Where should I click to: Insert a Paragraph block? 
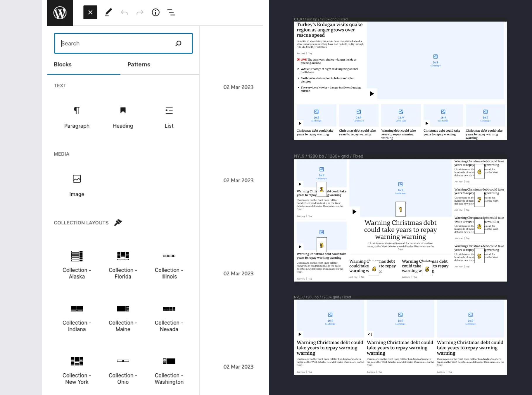tap(77, 117)
